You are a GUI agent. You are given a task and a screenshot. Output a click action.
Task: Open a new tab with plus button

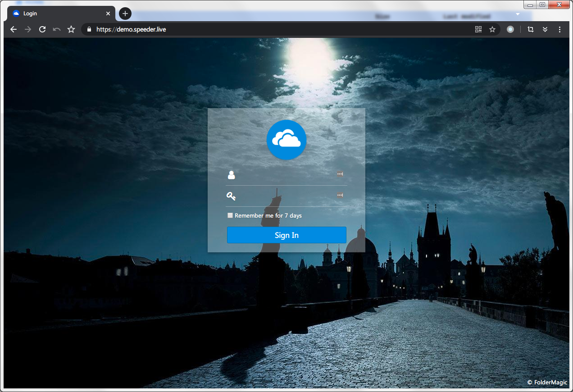tap(125, 14)
